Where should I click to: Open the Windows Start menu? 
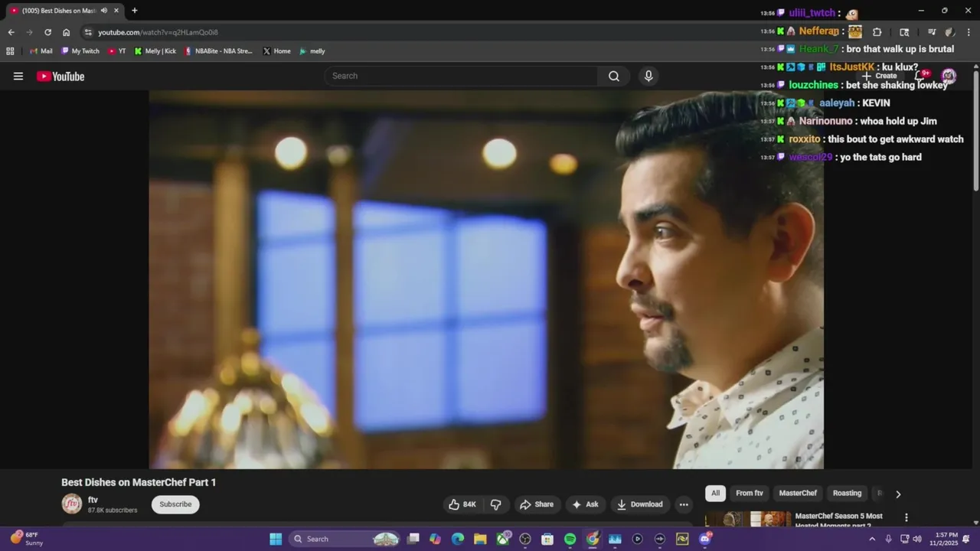coord(276,540)
